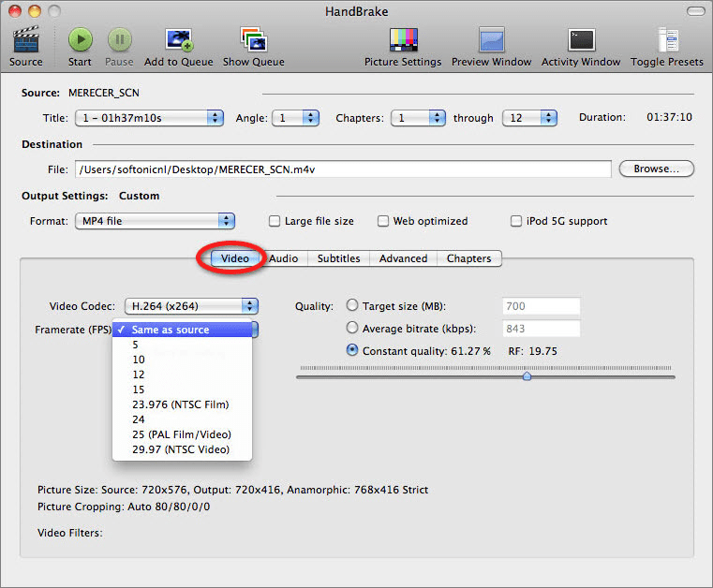Select the Target size (MB) radio button
This screenshot has height=588, width=713.
(x=352, y=305)
